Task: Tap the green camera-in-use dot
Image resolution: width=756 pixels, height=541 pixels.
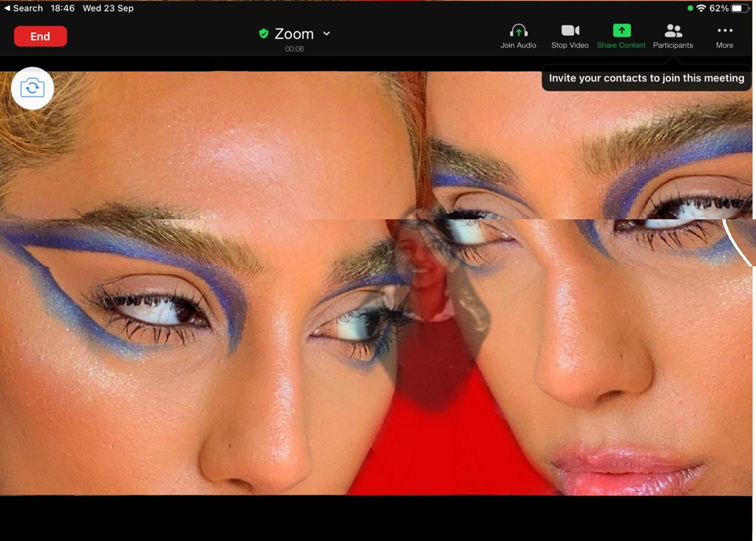Action: point(690,8)
